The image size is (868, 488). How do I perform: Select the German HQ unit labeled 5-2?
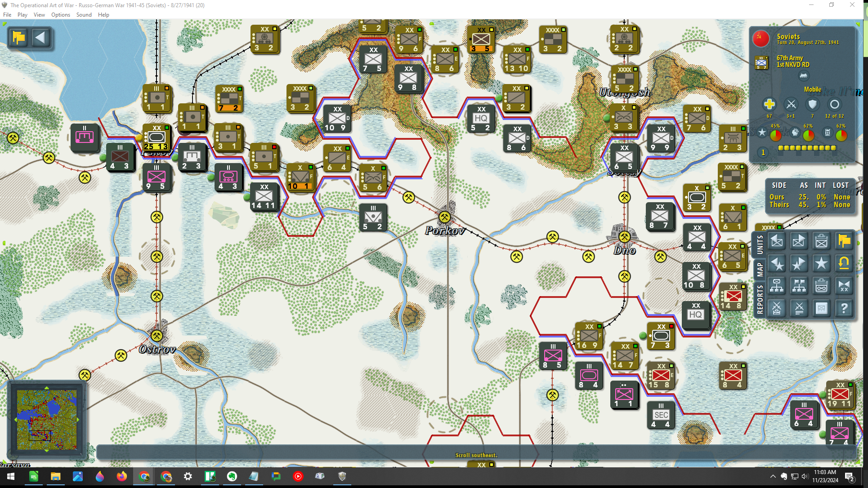(481, 119)
